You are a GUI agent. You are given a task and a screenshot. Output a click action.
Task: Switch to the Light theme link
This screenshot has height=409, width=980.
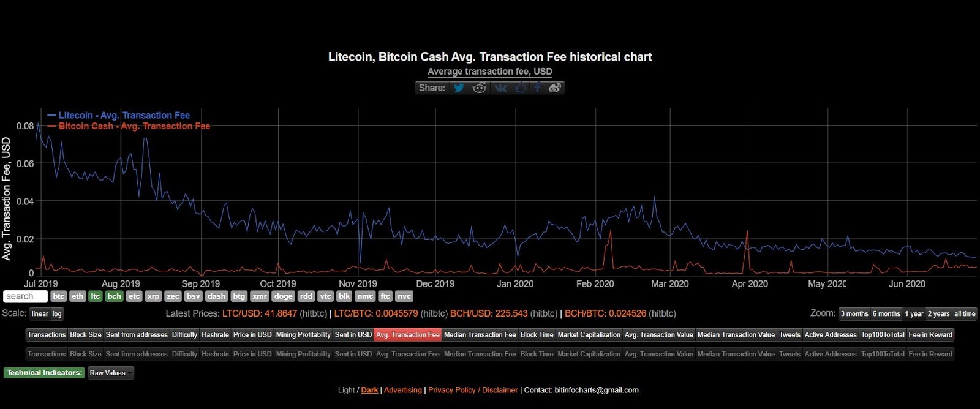coord(346,390)
